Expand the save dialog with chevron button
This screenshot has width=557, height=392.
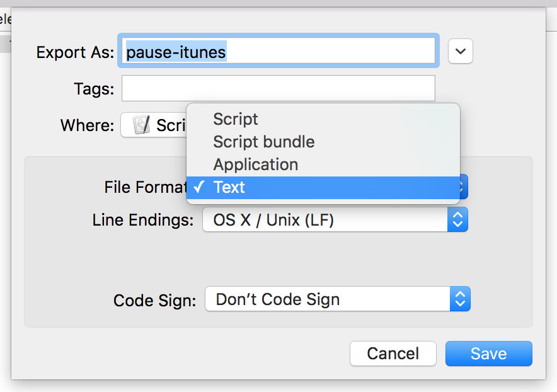[x=461, y=51]
